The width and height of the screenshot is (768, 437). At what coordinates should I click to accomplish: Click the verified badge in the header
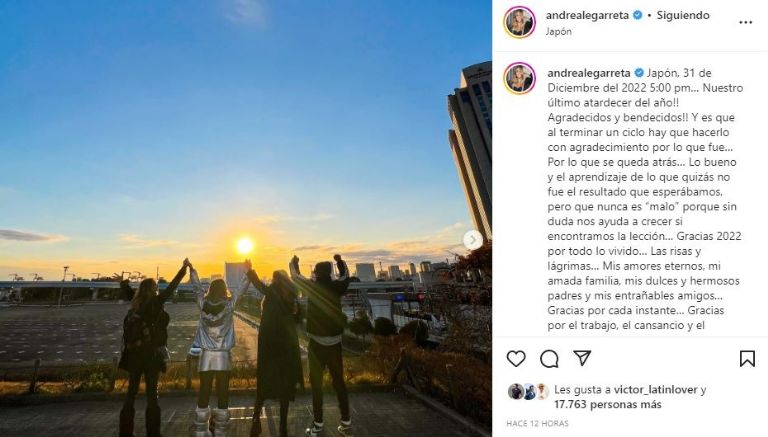637,15
